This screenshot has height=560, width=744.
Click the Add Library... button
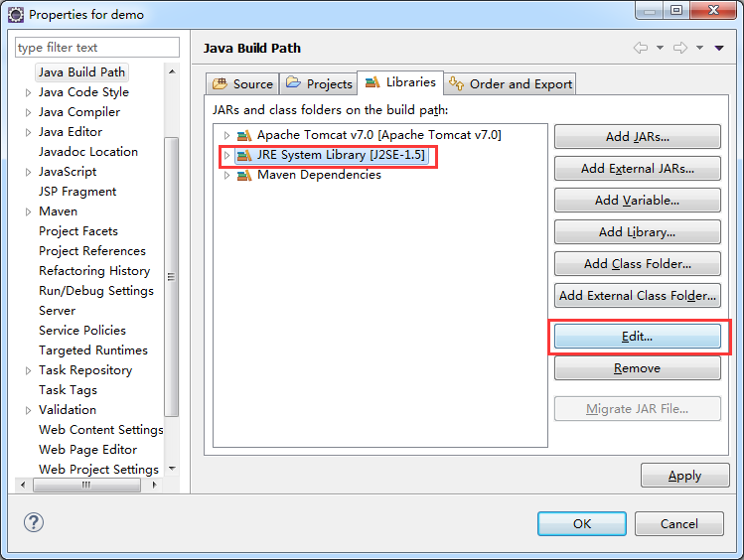(638, 232)
